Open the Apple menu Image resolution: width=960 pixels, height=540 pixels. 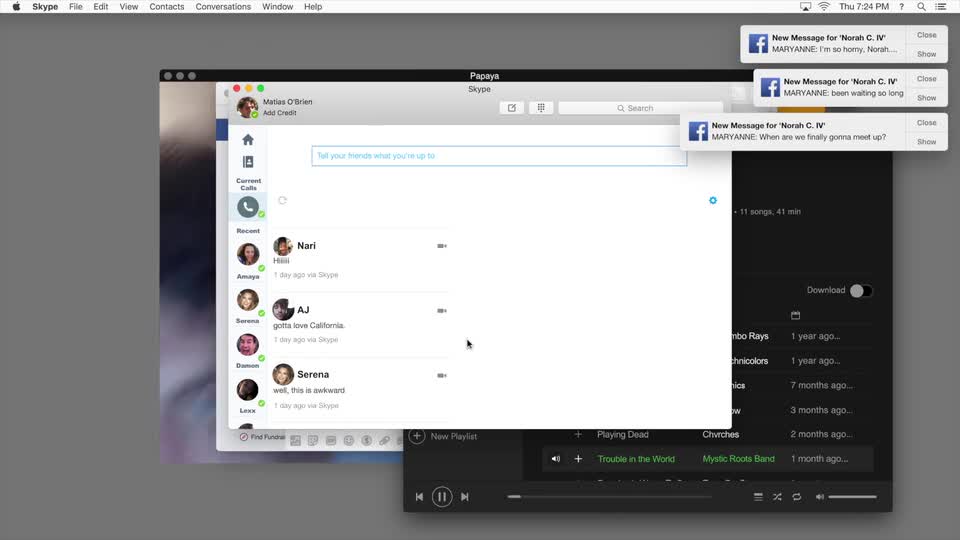point(16,7)
